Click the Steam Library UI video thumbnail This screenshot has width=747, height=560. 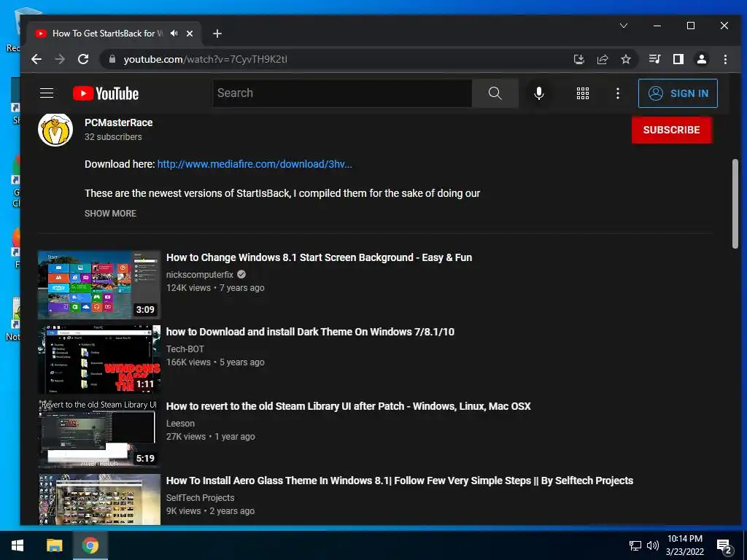point(99,433)
